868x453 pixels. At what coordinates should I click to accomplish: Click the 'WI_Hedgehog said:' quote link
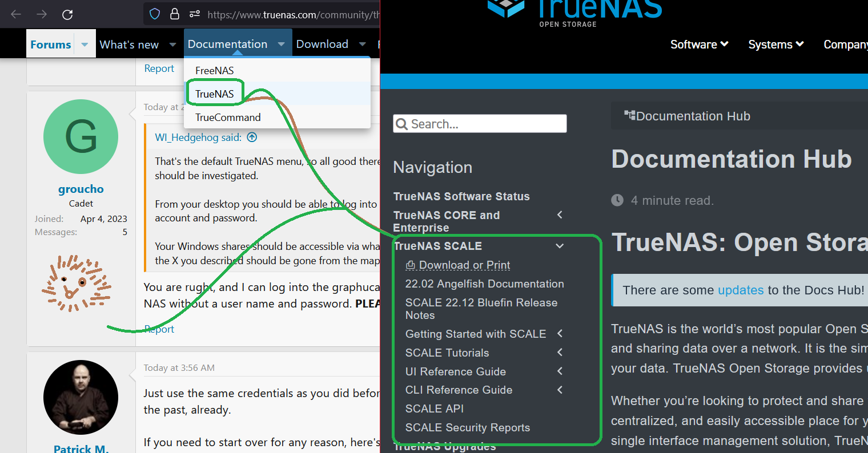tap(198, 137)
